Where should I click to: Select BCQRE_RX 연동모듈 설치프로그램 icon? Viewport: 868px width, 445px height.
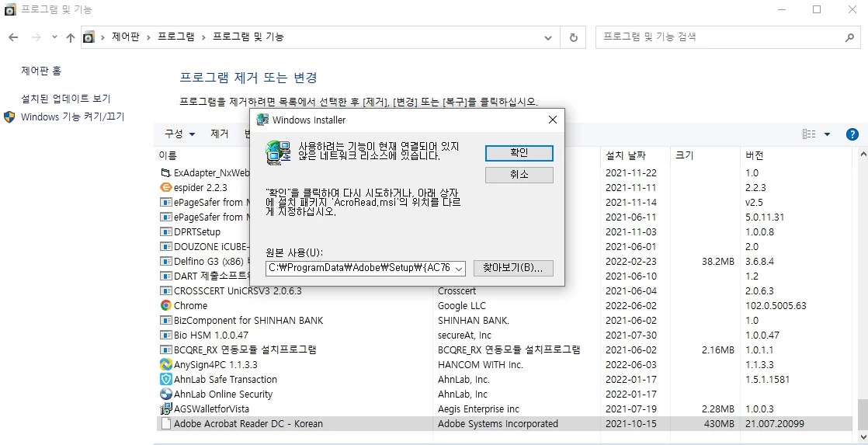click(165, 349)
